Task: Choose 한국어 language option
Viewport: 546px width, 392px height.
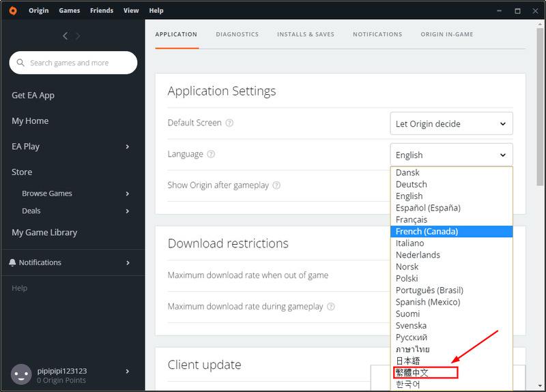Action: (x=451, y=385)
